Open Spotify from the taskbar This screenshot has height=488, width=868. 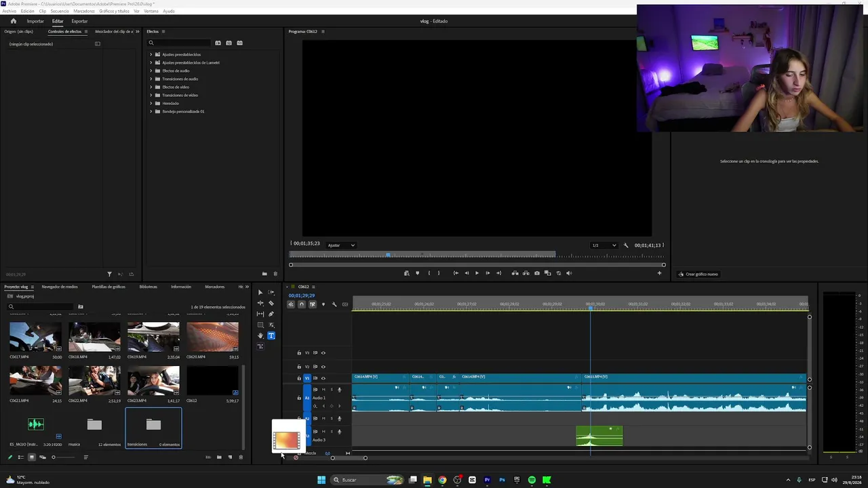coord(532,480)
